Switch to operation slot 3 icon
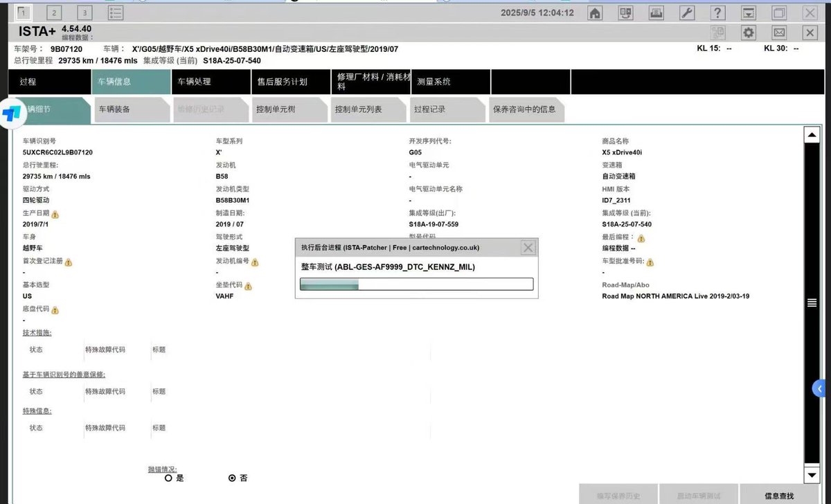The height and width of the screenshot is (504, 831). 84,12
